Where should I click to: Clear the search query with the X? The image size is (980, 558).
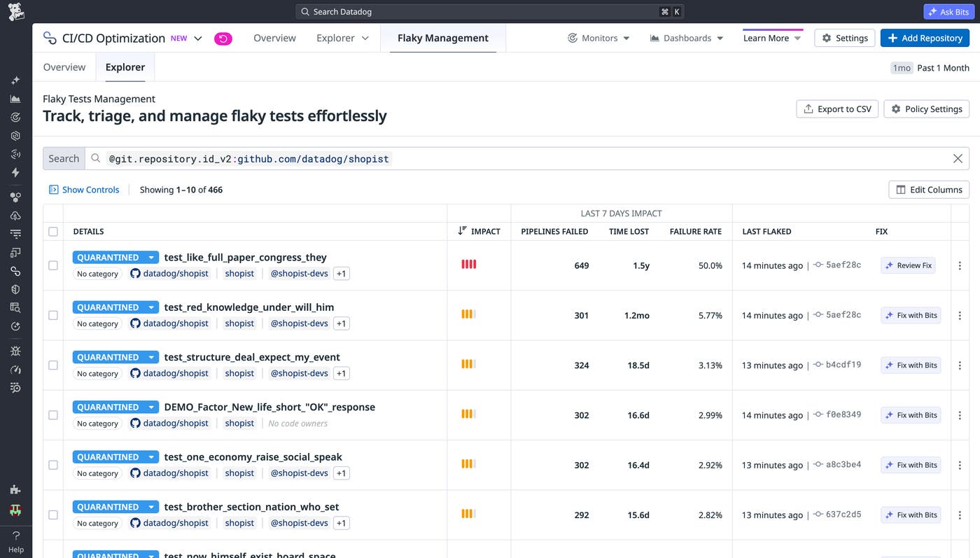pyautogui.click(x=958, y=159)
